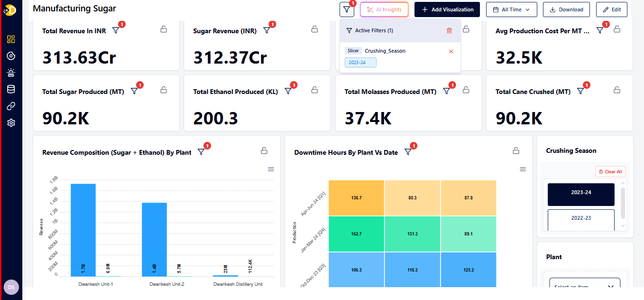
Task: Click the filter icon on Total Revenue In INR
Action: (x=116, y=30)
